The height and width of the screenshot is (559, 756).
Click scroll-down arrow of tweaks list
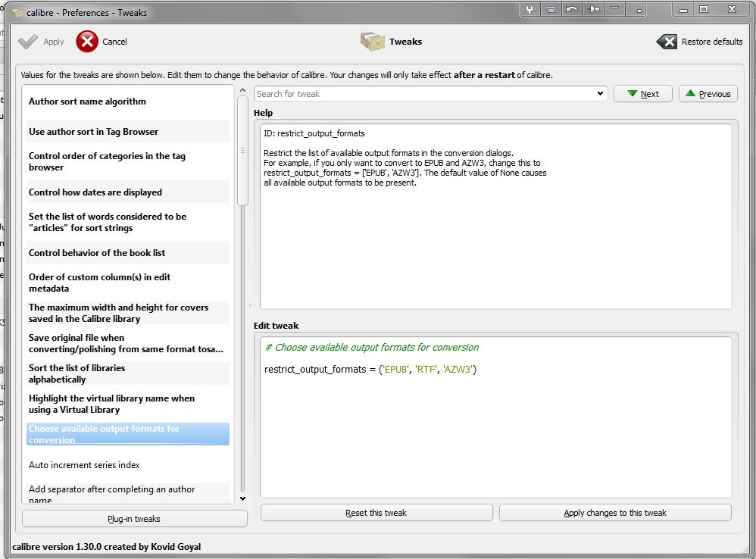point(242,498)
